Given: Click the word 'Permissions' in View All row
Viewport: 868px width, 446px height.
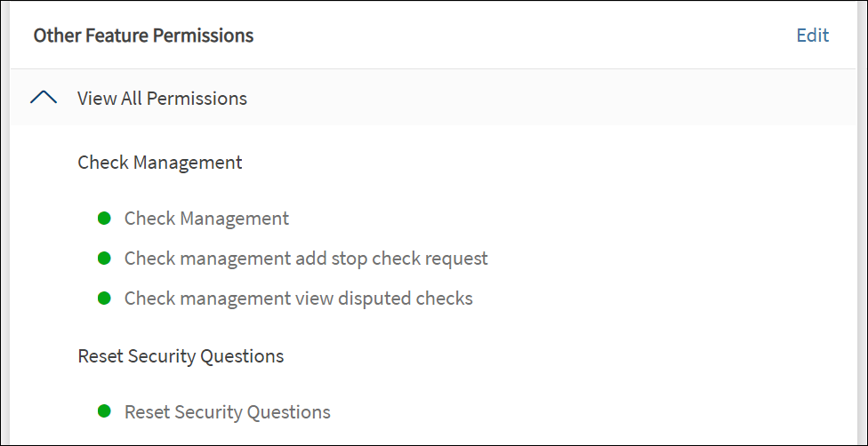Looking at the screenshot, I should pyautogui.click(x=197, y=99).
